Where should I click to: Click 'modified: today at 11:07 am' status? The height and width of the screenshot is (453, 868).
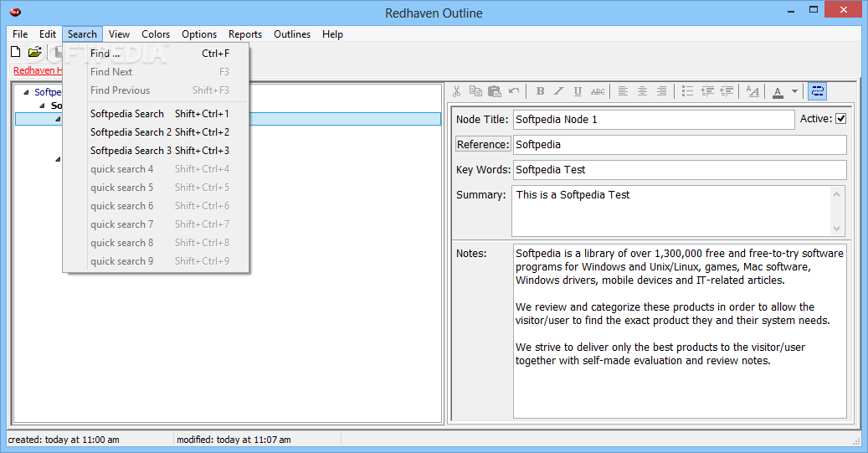pyautogui.click(x=234, y=439)
